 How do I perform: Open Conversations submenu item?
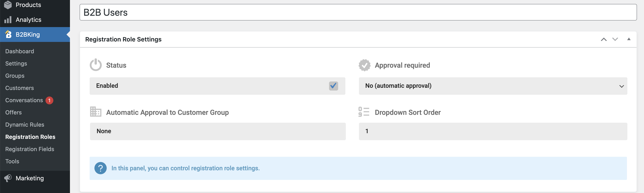click(x=24, y=100)
